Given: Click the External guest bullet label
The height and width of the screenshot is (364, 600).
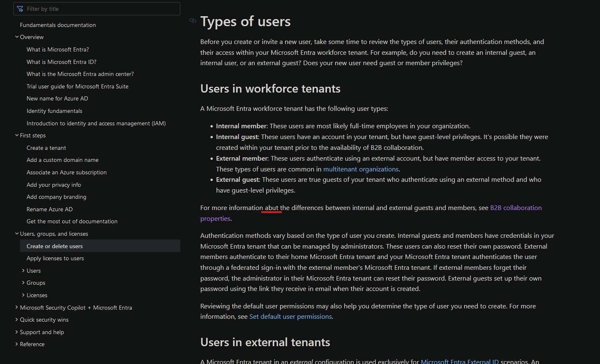Looking at the screenshot, I should [x=238, y=180].
